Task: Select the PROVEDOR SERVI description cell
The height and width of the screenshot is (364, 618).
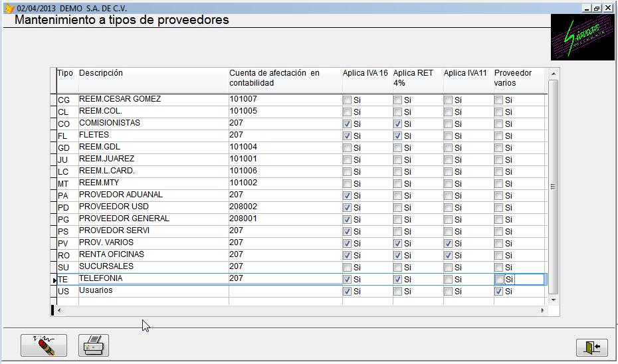Action: (x=154, y=231)
